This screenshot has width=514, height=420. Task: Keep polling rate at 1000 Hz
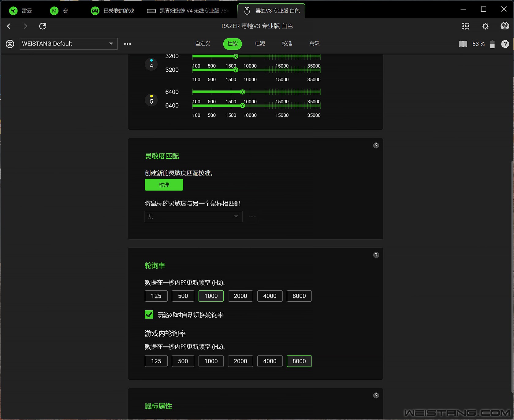211,296
